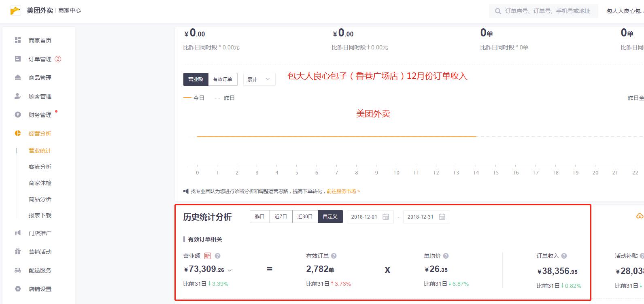Select the 昨日 range tab

coord(259,217)
